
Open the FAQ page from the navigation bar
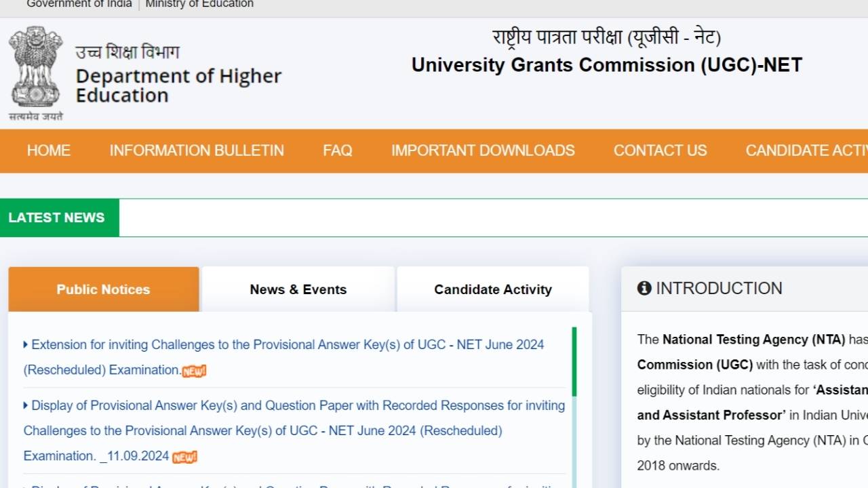[x=337, y=150]
